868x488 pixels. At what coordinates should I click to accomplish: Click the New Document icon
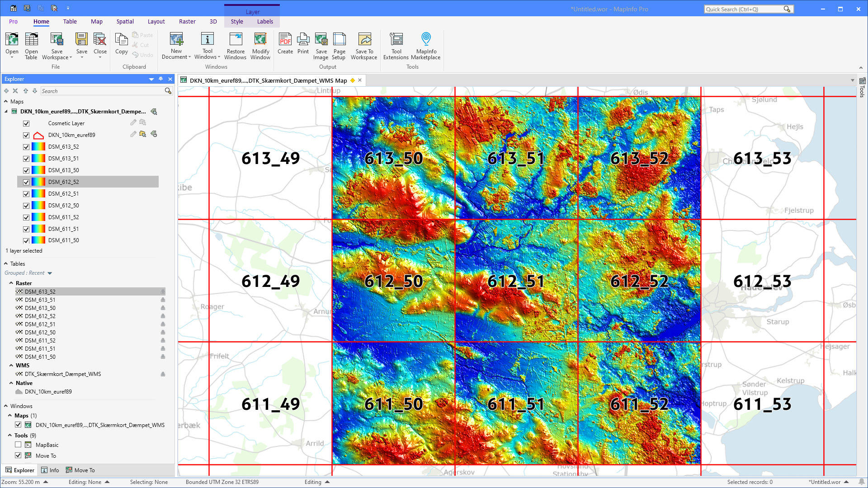coord(176,39)
